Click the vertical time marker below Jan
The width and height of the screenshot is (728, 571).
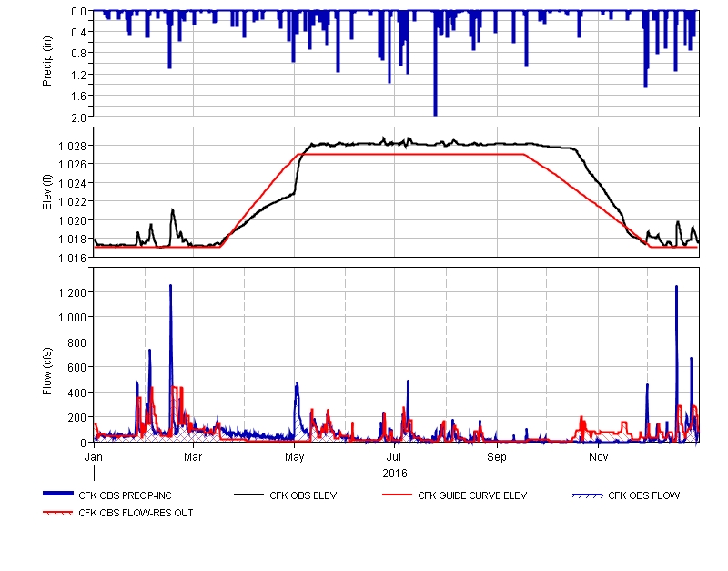click(x=95, y=473)
